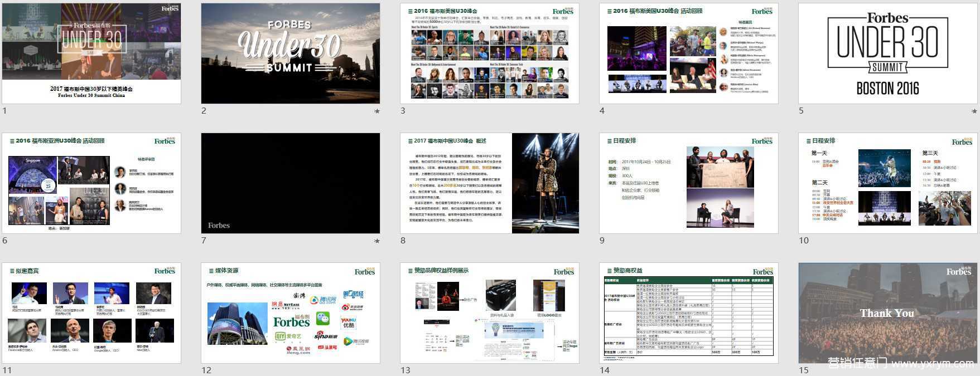The image size is (980, 376).
Task: Click slide number label 14
Action: pos(605,370)
